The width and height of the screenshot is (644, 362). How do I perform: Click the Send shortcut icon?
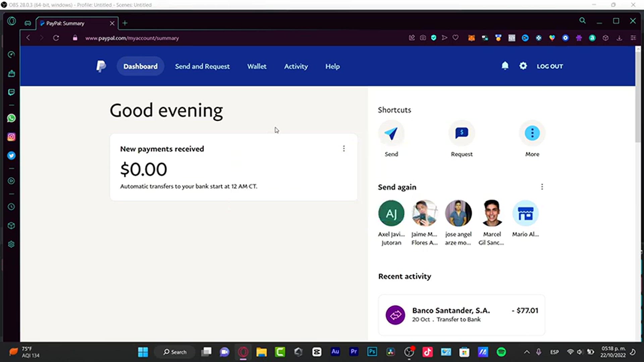tap(391, 133)
